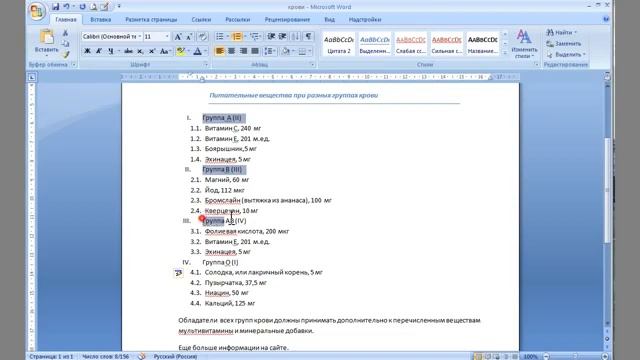Click the 100% zoom level

click(531, 356)
